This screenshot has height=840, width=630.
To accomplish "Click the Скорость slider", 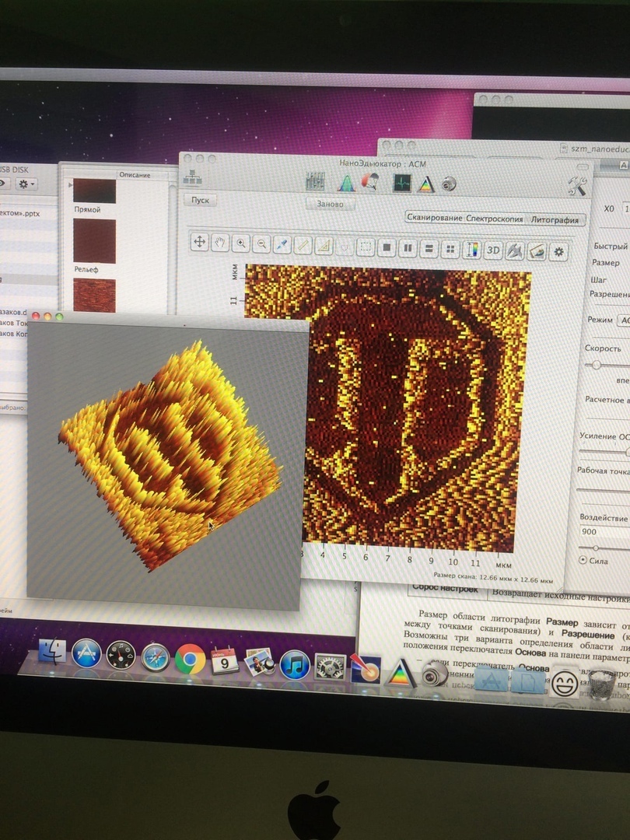I will (x=597, y=364).
